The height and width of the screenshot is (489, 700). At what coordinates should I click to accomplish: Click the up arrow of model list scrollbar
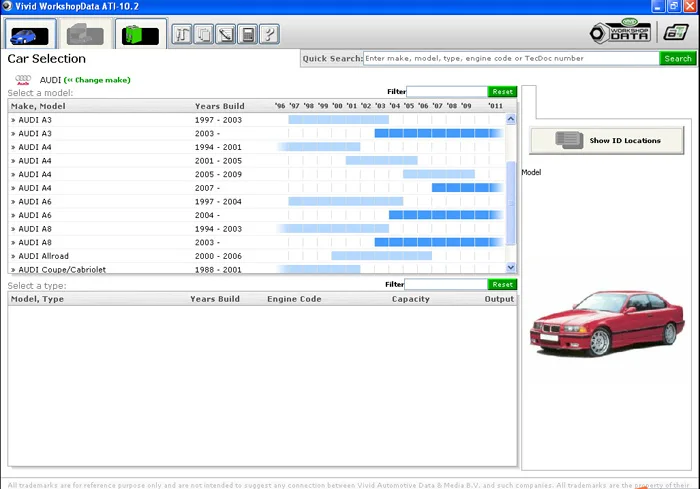tap(511, 119)
